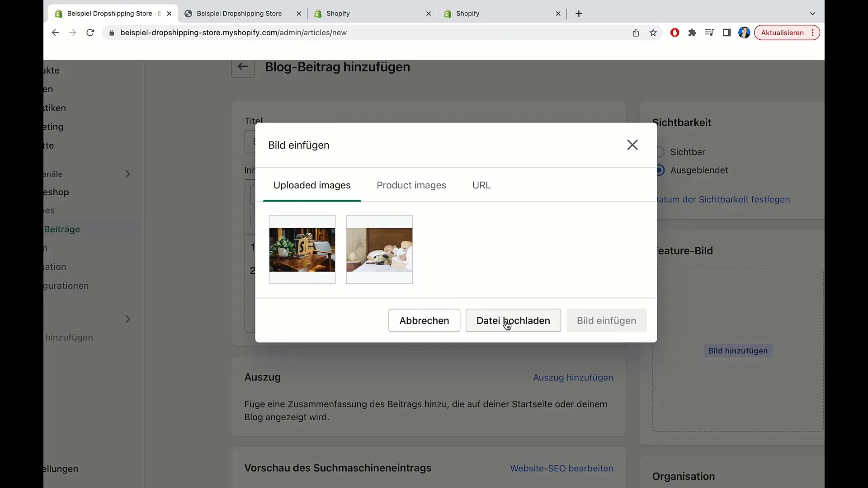Select the woman-with-dog uploaded image thumbnail
868x488 pixels.
[x=379, y=250]
